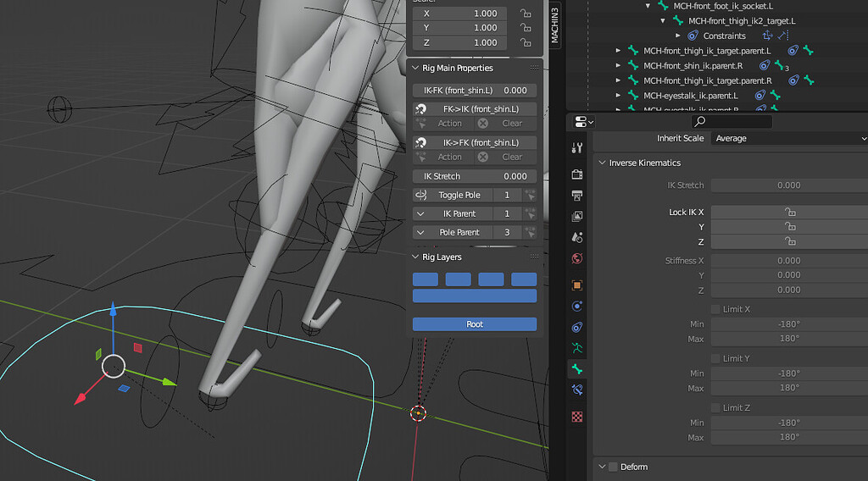Toggle Lock IK Y
Image resolution: width=868 pixels, height=481 pixels.
tap(789, 227)
